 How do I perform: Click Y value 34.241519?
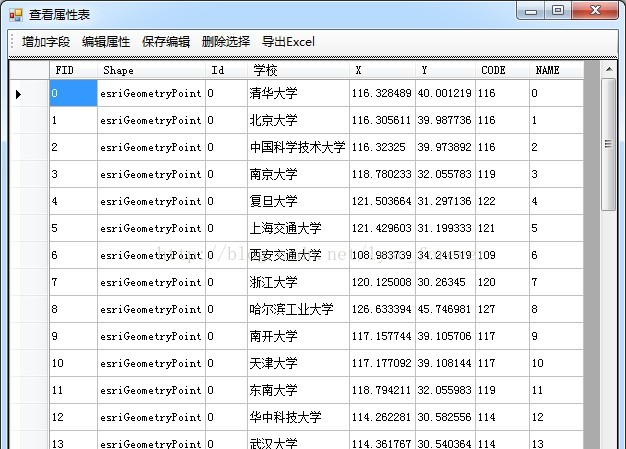445,255
